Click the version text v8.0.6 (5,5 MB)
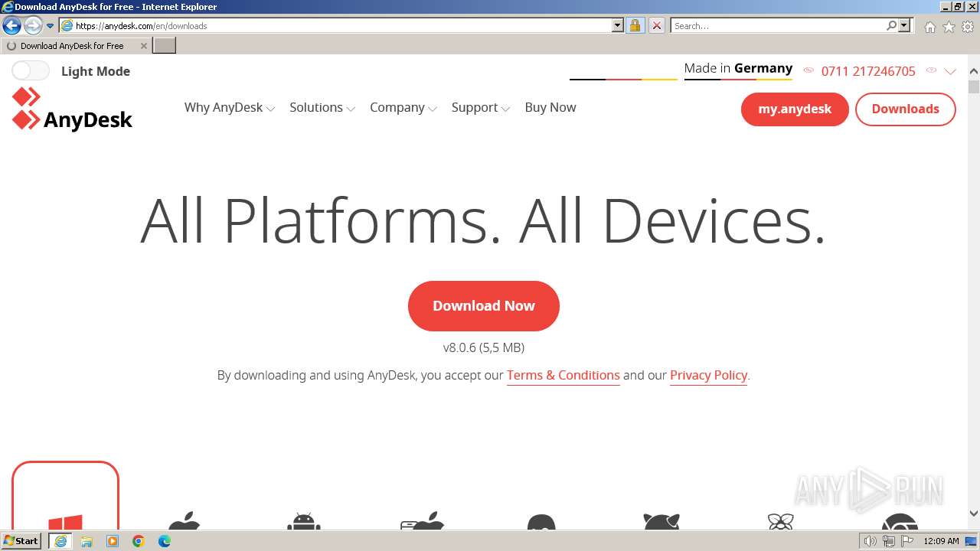980x551 pixels. pos(484,347)
